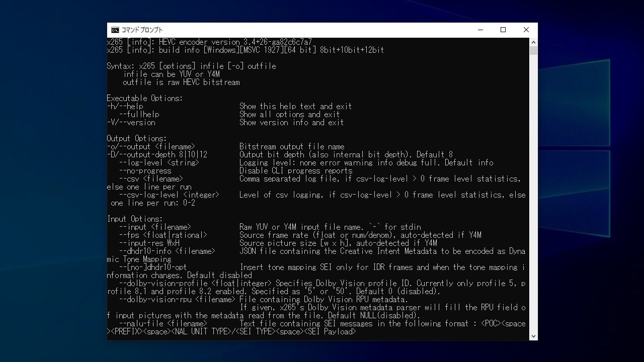The image size is (644, 362).
Task: Click 'infile can be YUV or Y4M'
Action: tap(172, 74)
